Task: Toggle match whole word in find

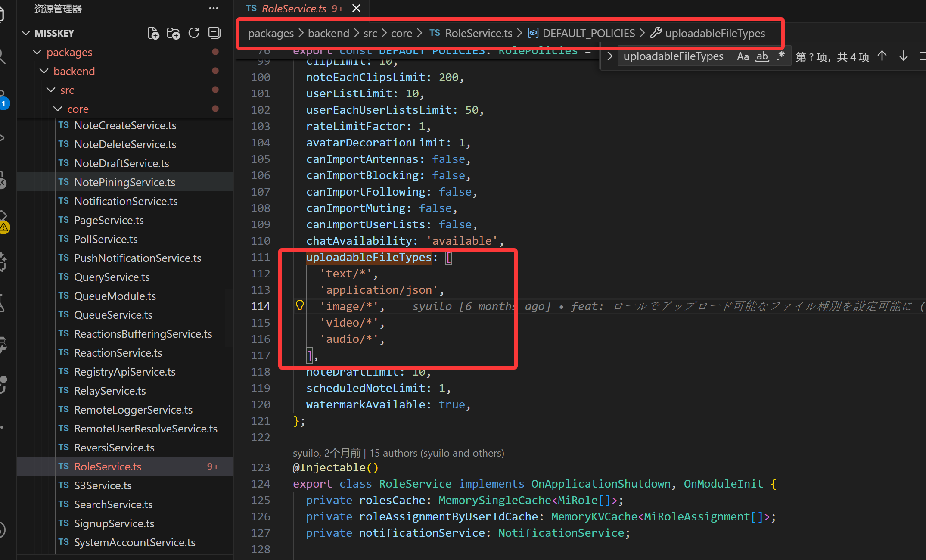Action: pos(762,56)
